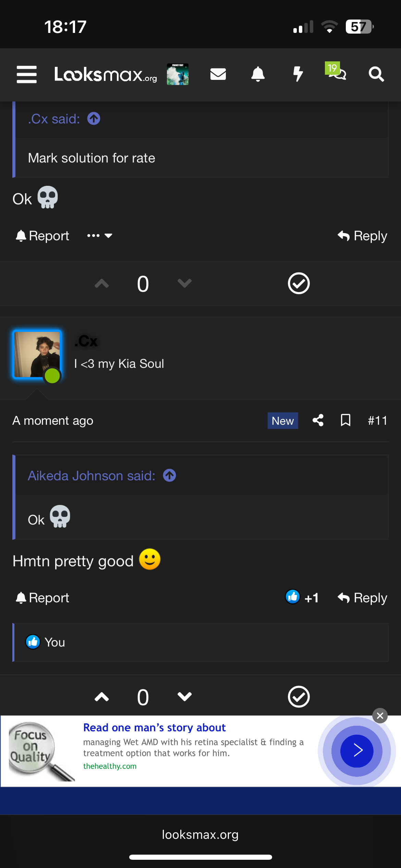Bookmark post #11
The height and width of the screenshot is (868, 401).
pyautogui.click(x=345, y=420)
